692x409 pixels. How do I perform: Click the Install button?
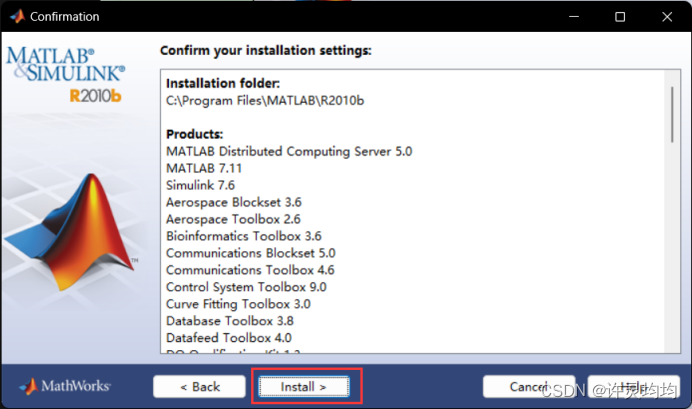click(304, 386)
